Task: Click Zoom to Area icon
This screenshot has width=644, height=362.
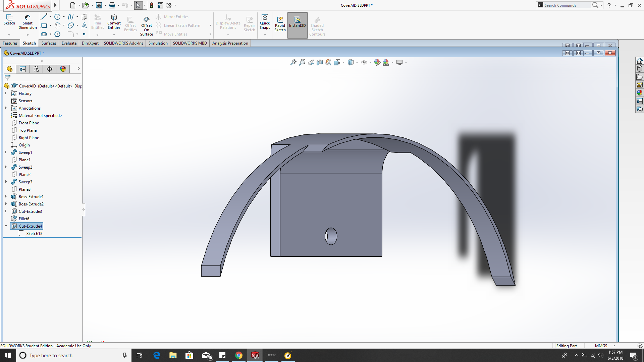Action: click(x=302, y=62)
